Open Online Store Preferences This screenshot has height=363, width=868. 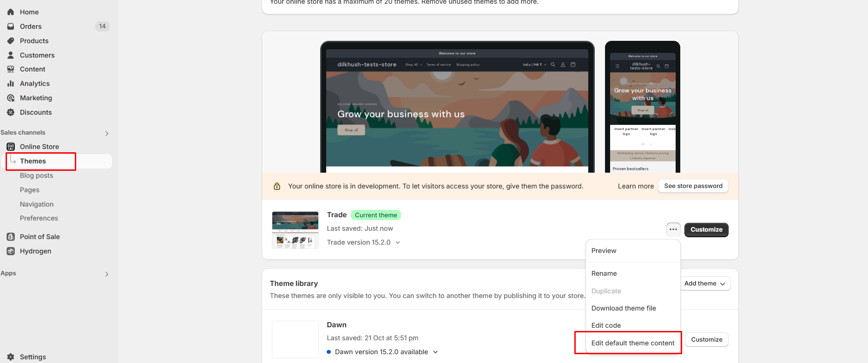tap(39, 218)
